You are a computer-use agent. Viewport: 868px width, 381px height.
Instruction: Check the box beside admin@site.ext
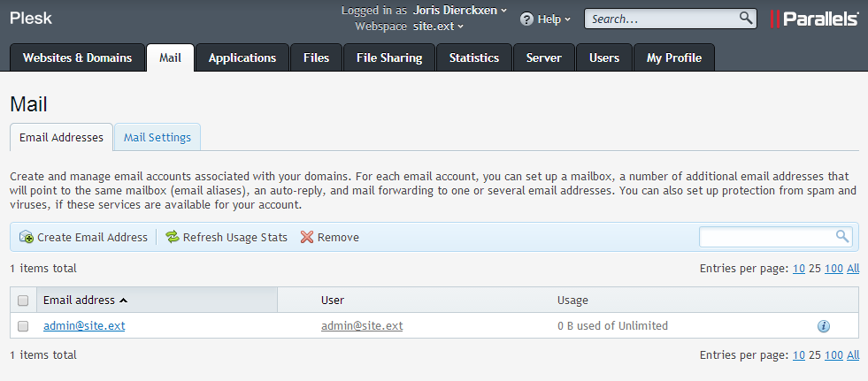click(x=23, y=326)
